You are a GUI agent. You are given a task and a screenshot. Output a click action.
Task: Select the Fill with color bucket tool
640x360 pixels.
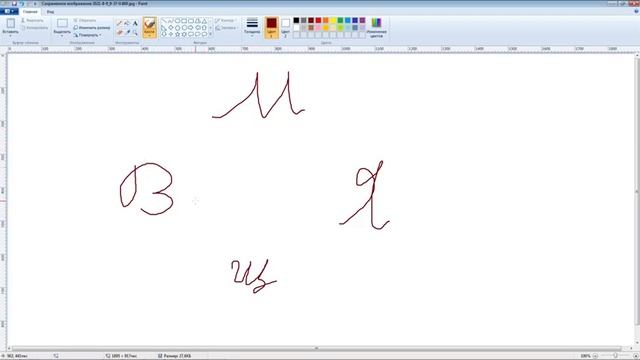click(127, 24)
